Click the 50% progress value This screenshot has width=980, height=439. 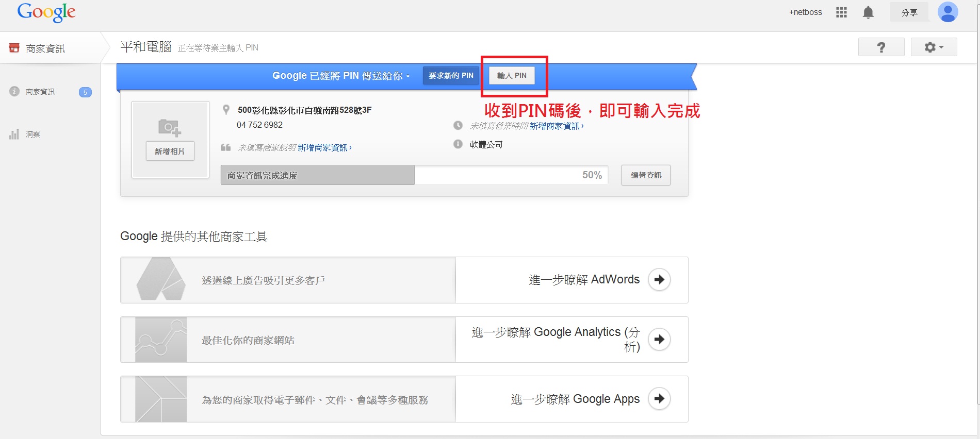coord(592,175)
